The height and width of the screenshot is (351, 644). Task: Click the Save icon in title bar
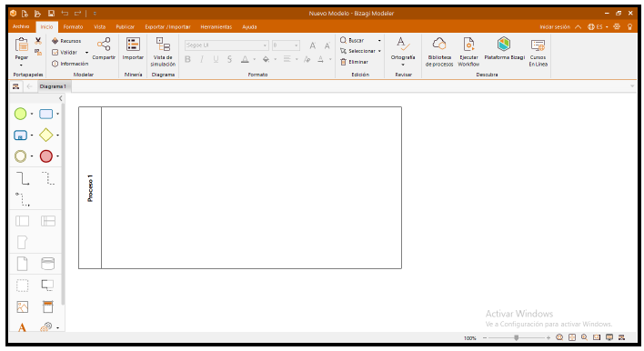click(51, 14)
